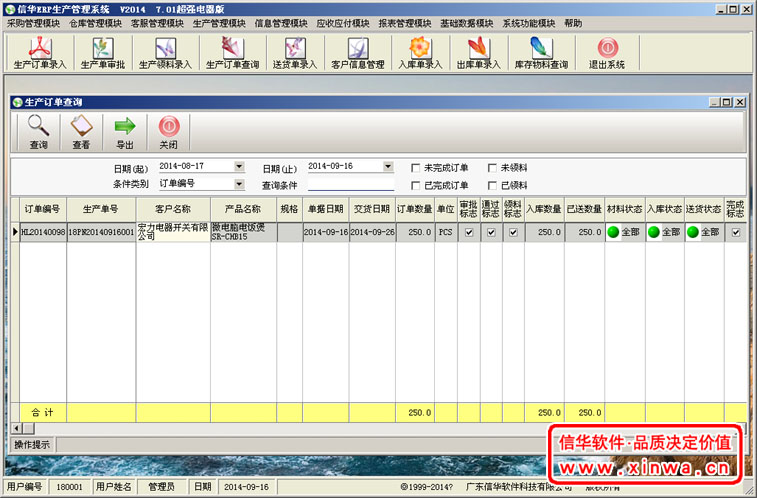Screen dimensions: 757x498
Task: Toggle 完成标志 checkbox in the order row
Action: (736, 232)
